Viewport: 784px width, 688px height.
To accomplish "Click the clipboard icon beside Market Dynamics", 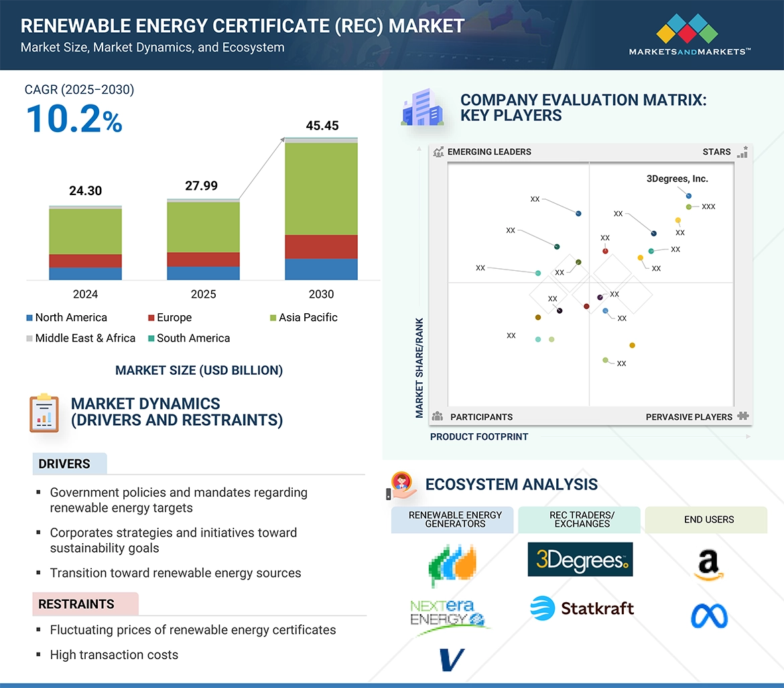I will point(44,412).
